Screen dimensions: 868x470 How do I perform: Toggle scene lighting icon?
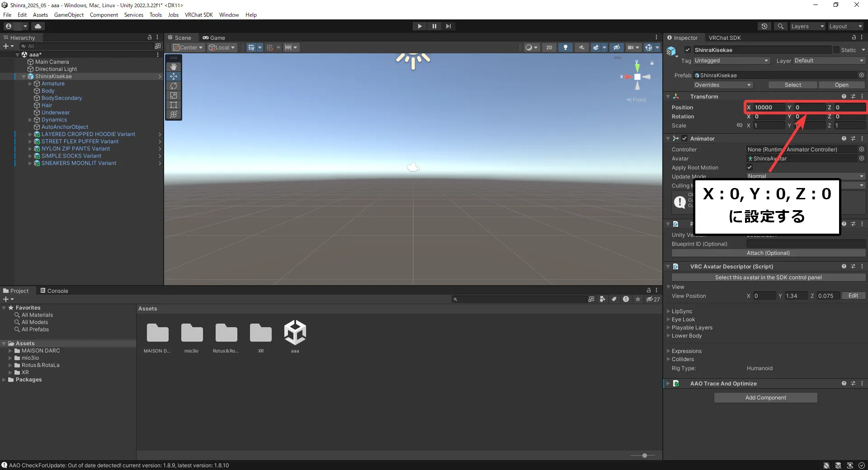coord(566,47)
